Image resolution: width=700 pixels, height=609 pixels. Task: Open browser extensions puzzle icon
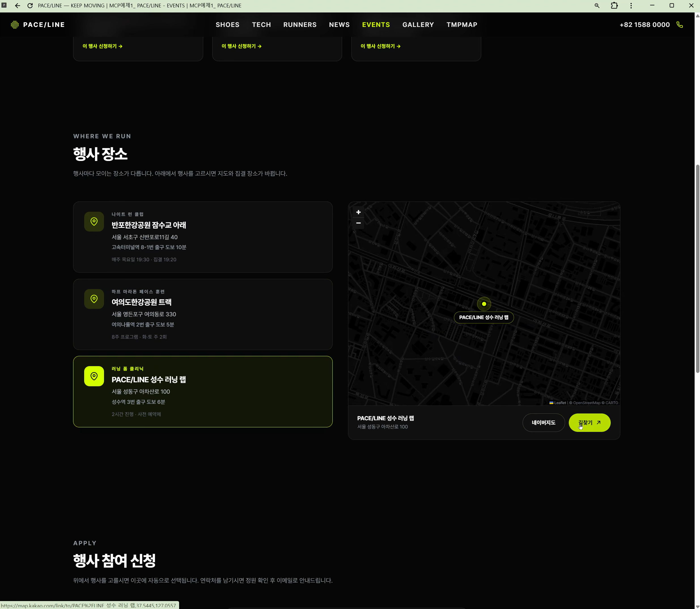click(614, 5)
